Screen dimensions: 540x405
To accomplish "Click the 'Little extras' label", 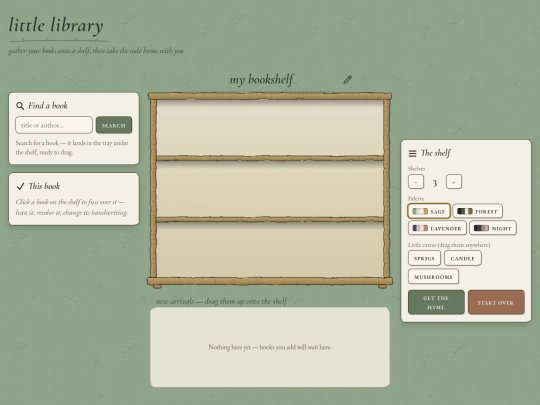I will coord(449,245).
